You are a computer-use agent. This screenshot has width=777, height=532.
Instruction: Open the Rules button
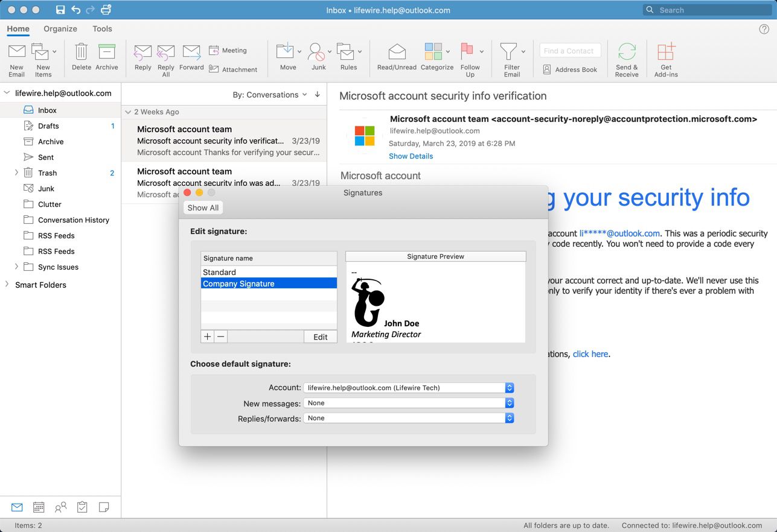point(348,57)
